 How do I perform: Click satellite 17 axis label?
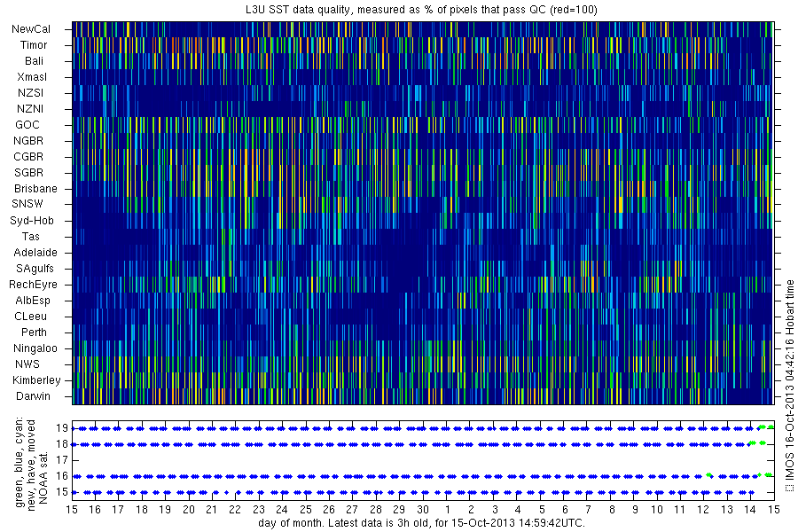click(x=62, y=460)
